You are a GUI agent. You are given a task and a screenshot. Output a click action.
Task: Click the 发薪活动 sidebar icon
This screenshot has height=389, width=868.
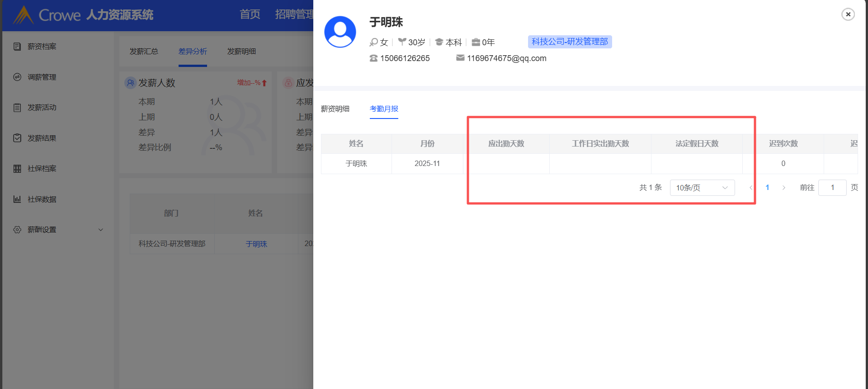point(17,108)
